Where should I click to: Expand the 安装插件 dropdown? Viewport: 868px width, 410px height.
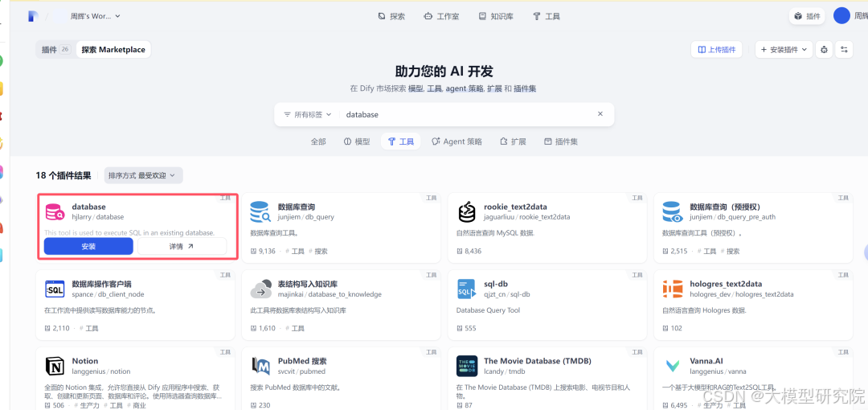[784, 49]
